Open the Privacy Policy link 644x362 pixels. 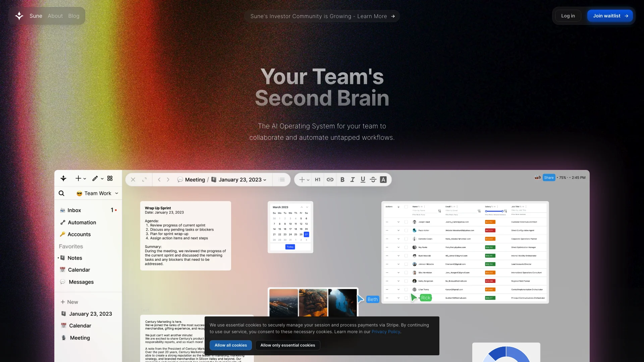tap(386, 332)
